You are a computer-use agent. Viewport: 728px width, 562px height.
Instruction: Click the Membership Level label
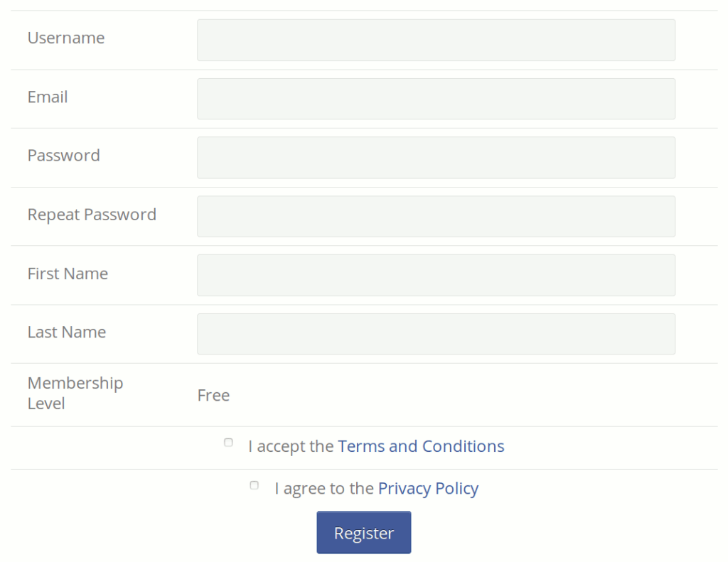pos(75,393)
